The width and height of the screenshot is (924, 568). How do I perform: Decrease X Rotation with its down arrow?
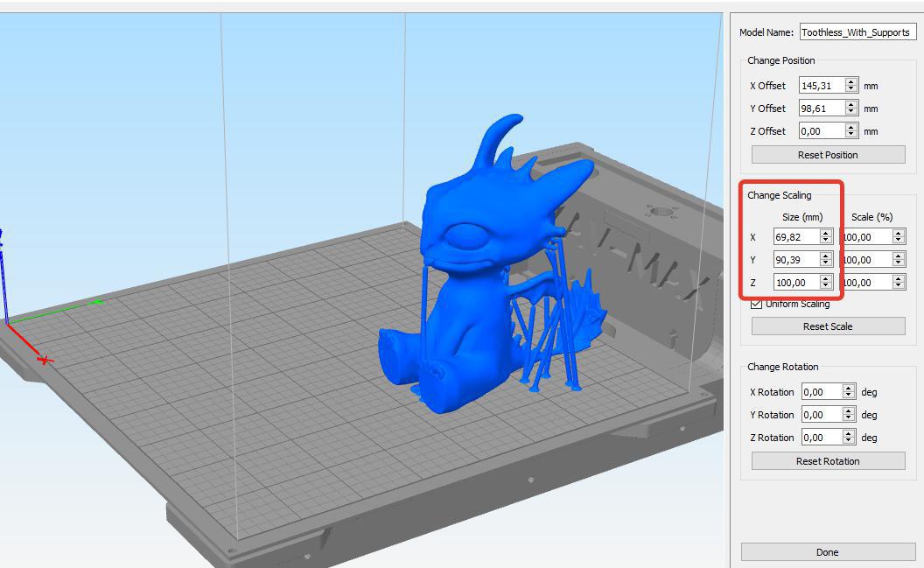click(x=849, y=396)
